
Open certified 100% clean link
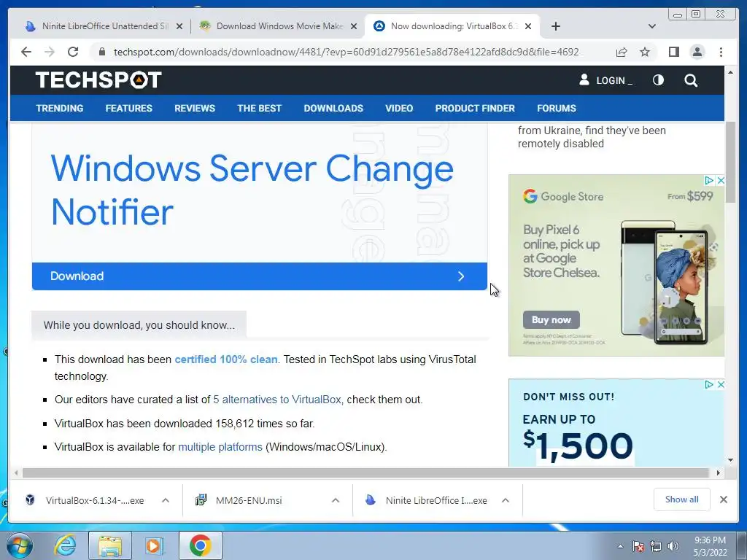(226, 359)
